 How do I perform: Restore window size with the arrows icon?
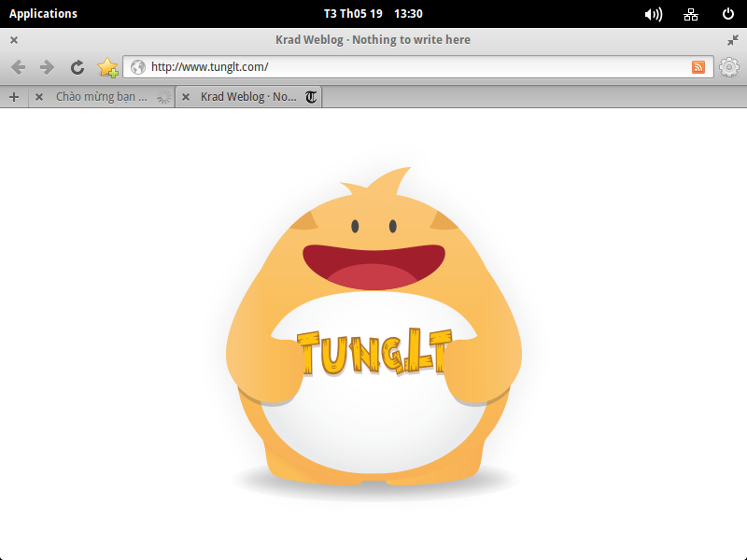(x=733, y=40)
